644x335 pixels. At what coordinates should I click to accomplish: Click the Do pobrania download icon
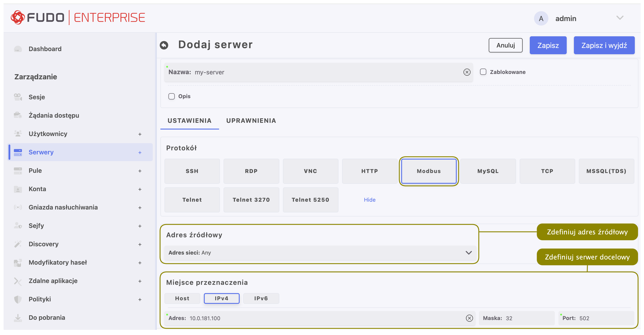coord(18,318)
